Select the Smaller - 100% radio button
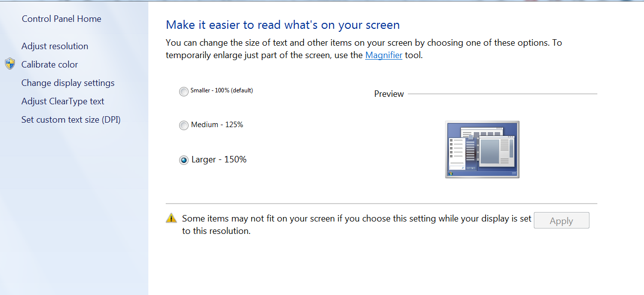 (x=184, y=91)
